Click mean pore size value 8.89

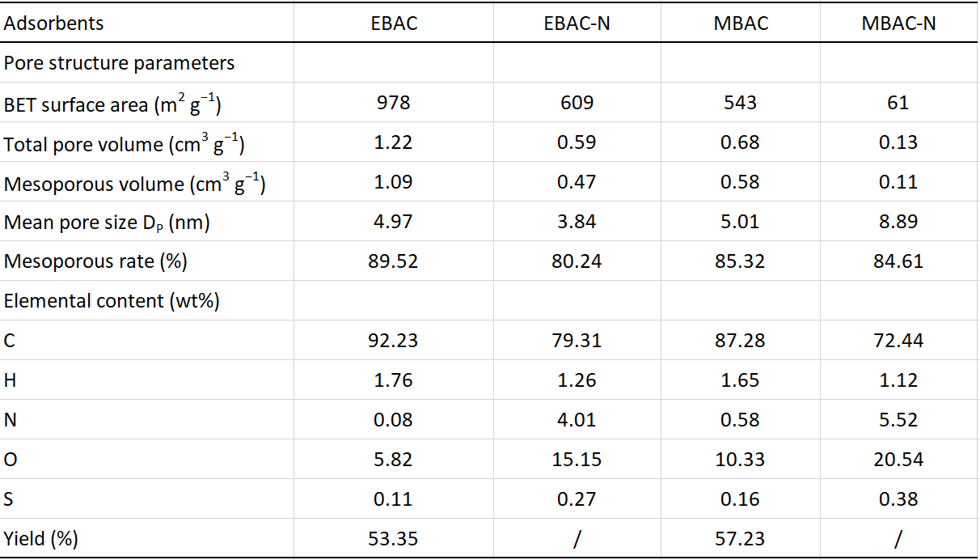pos(898,222)
